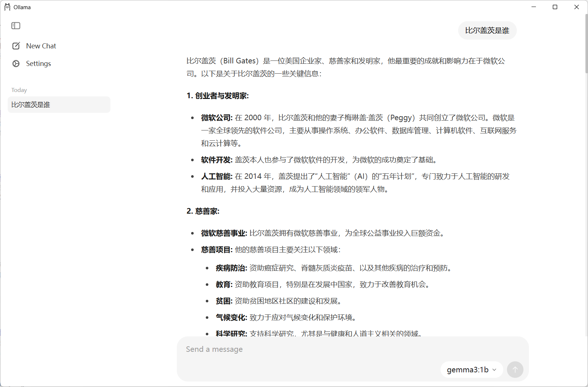
Task: Click the user message bubble 比尔盖茨是谁
Action: point(487,30)
